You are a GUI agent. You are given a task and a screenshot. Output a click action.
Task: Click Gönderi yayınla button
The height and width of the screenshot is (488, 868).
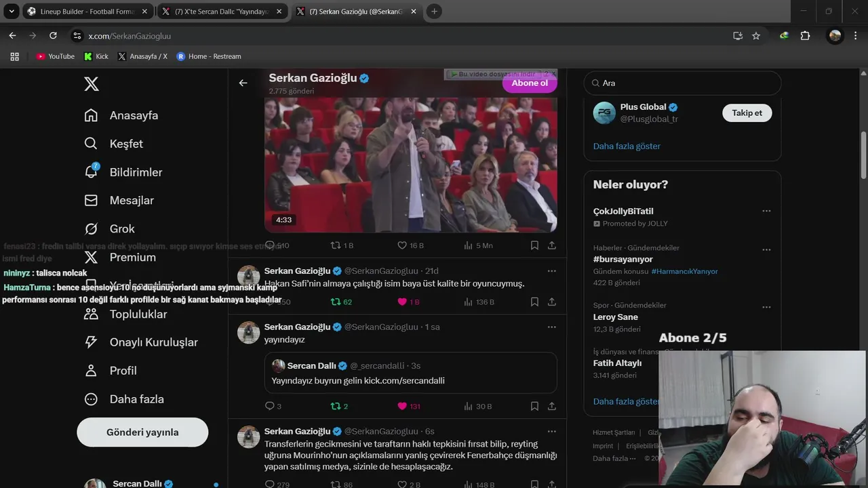142,432
